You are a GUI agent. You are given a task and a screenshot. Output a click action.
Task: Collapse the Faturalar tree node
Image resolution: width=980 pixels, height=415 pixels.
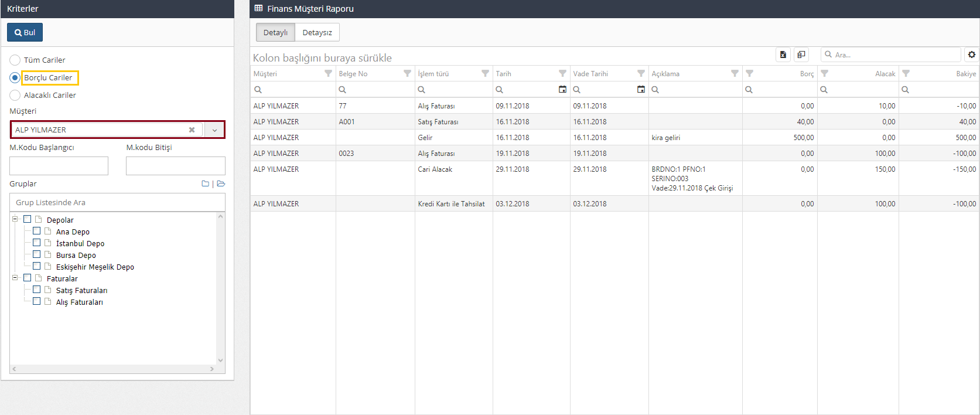point(15,278)
